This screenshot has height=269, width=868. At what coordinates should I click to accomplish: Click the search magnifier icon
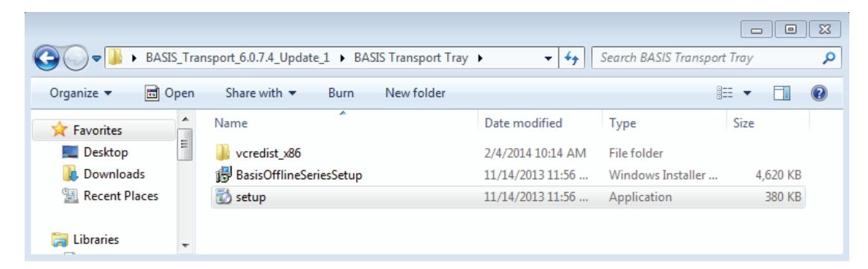tap(828, 58)
